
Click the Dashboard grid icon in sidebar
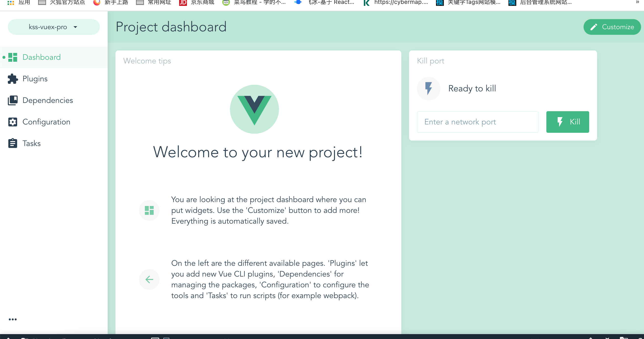pyautogui.click(x=12, y=57)
